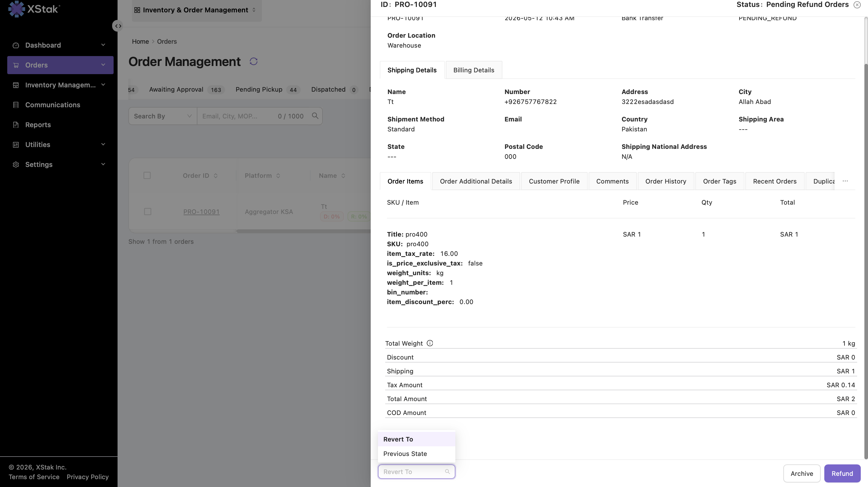Open the Order Tags tab
868x487 pixels.
point(719,181)
